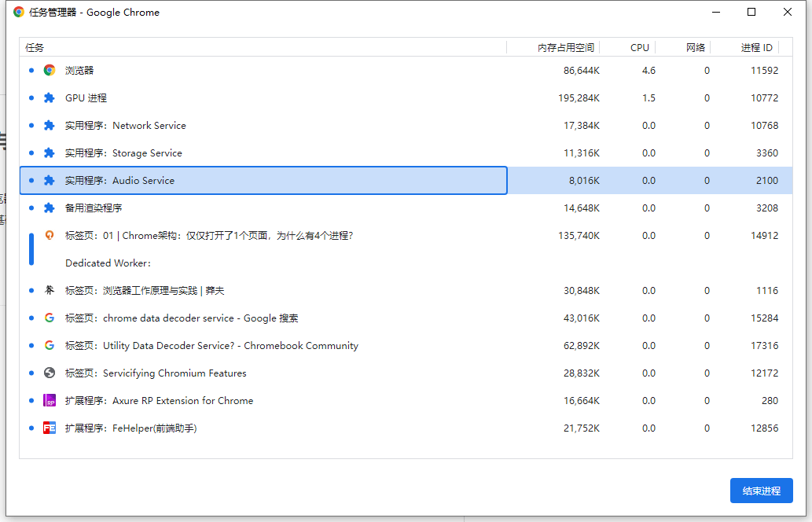Click memory value 135,740K
The width and height of the screenshot is (812, 522).
pos(579,235)
